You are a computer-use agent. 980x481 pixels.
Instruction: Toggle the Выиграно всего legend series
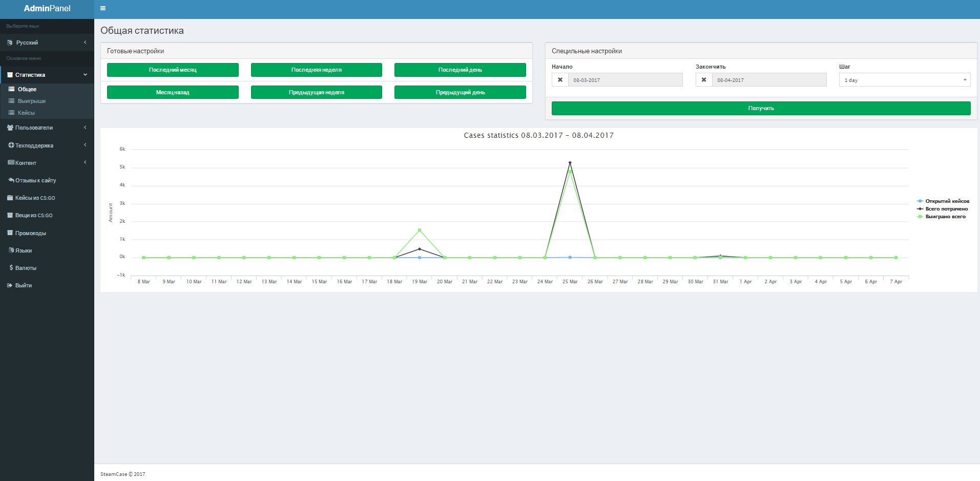(x=941, y=217)
